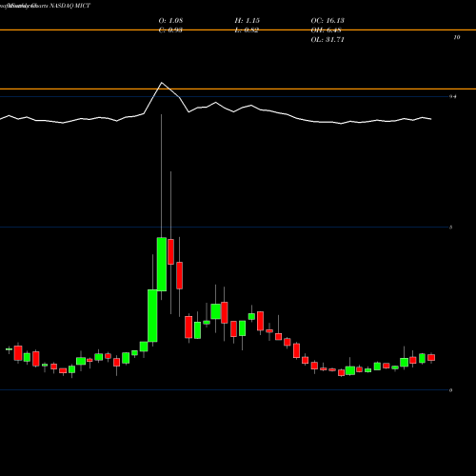Click the last red candlestick on the right
This screenshot has width=476, height=476.
431,358
